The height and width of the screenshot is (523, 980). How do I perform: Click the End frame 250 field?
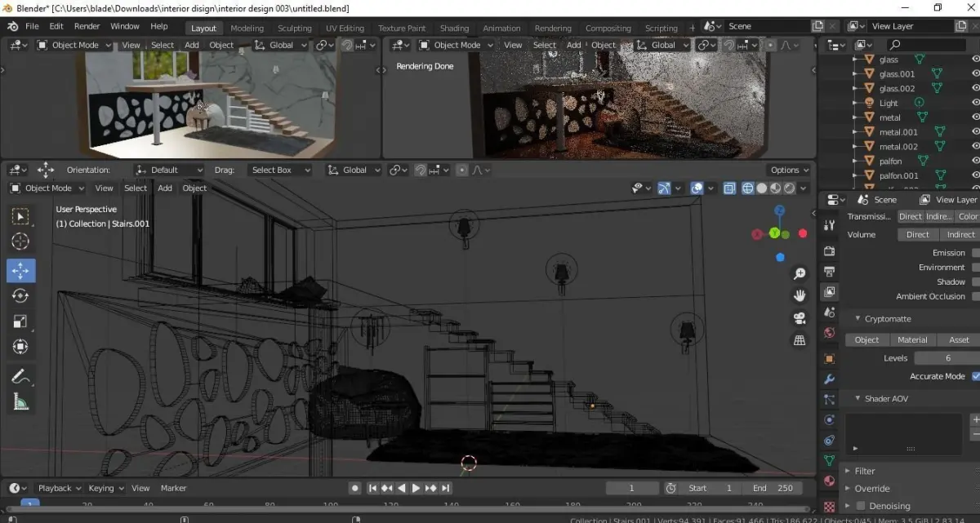773,488
